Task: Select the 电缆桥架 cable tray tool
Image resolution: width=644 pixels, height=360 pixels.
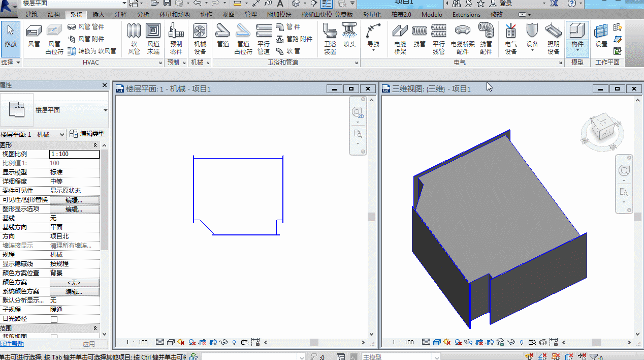Action: (400, 39)
